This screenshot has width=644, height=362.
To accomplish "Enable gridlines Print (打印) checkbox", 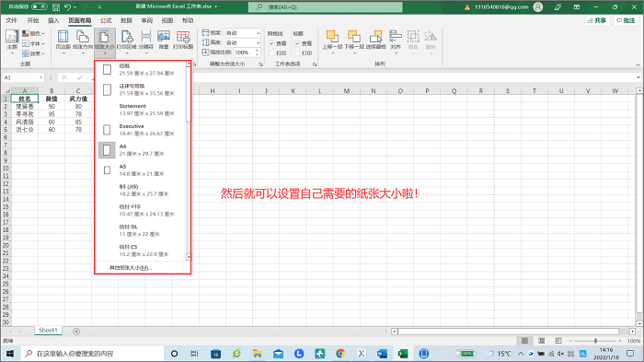I will point(271,53).
